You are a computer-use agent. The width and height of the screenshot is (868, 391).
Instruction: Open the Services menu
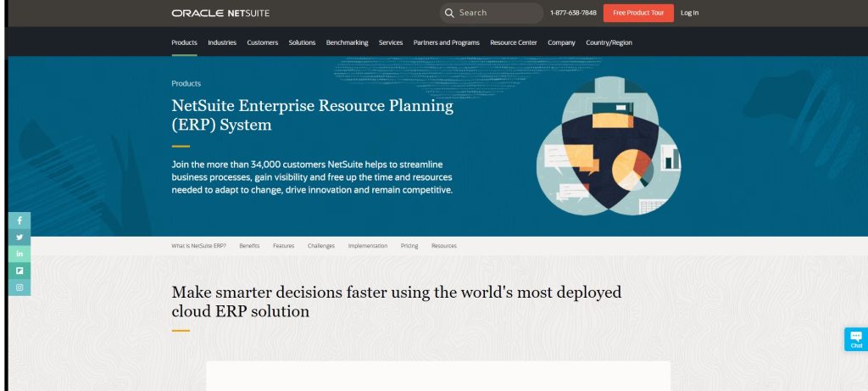391,42
